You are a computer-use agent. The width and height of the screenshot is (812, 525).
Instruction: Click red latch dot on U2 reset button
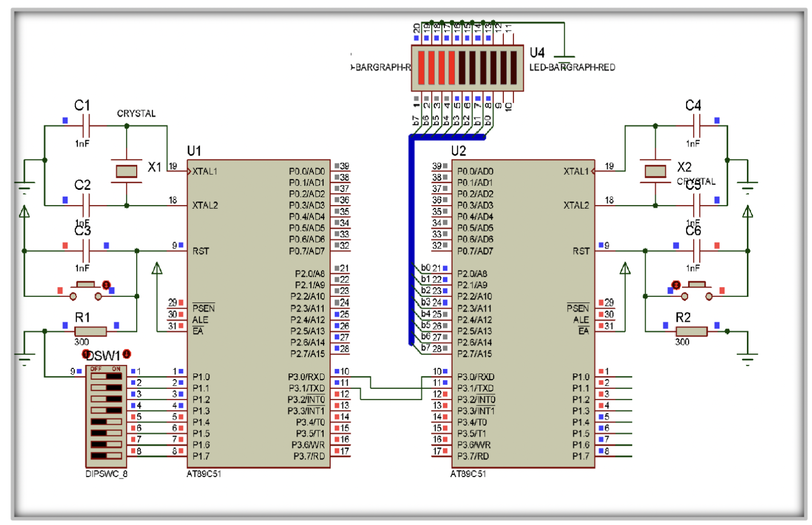676,285
